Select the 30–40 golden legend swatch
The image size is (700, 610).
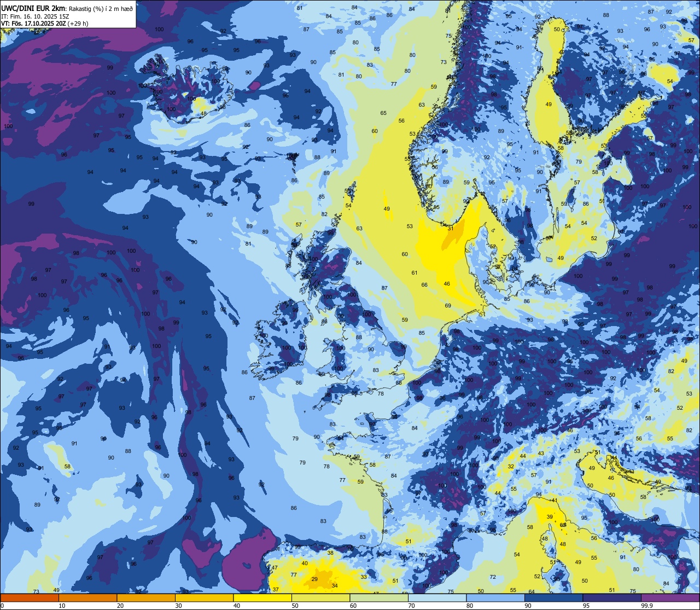204,597
